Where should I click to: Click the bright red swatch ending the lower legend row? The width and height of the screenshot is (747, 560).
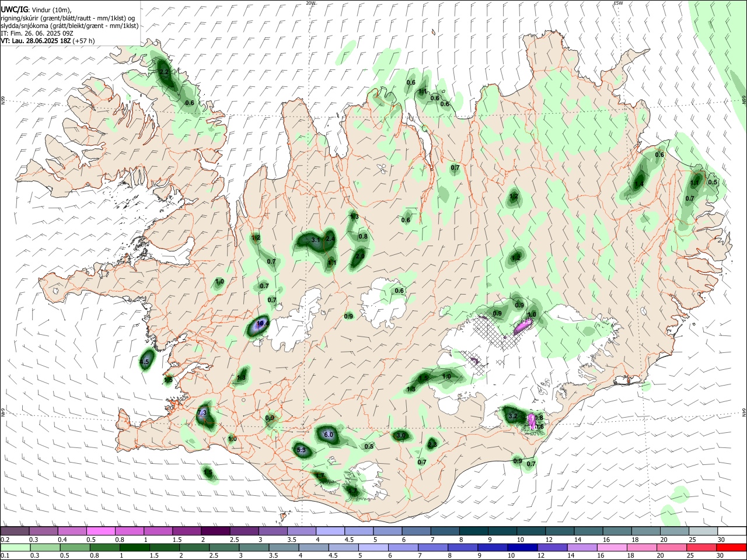click(731, 547)
